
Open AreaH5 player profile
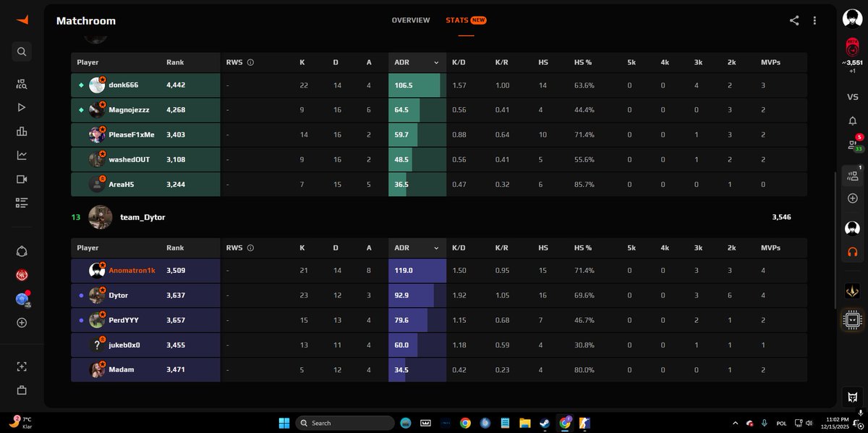[x=122, y=184]
